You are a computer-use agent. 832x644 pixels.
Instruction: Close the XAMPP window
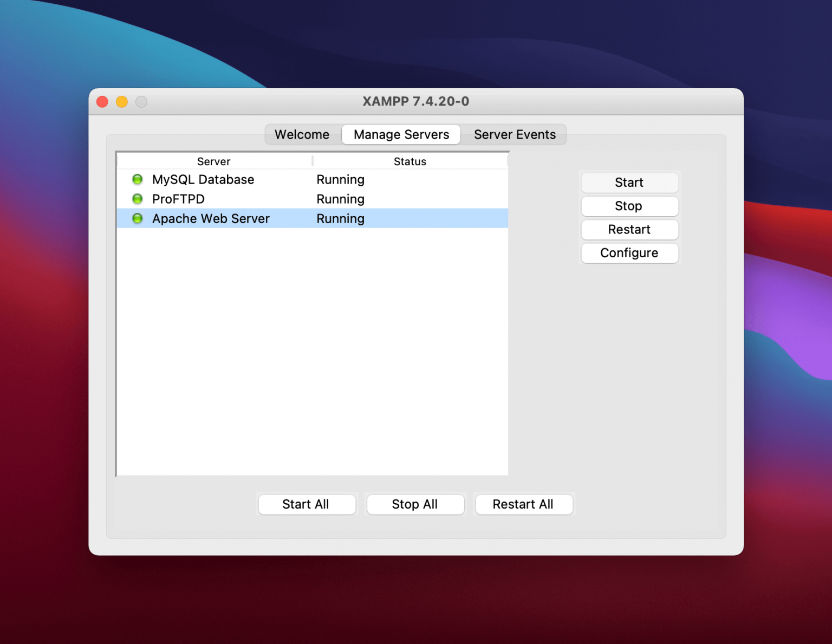coord(102,102)
